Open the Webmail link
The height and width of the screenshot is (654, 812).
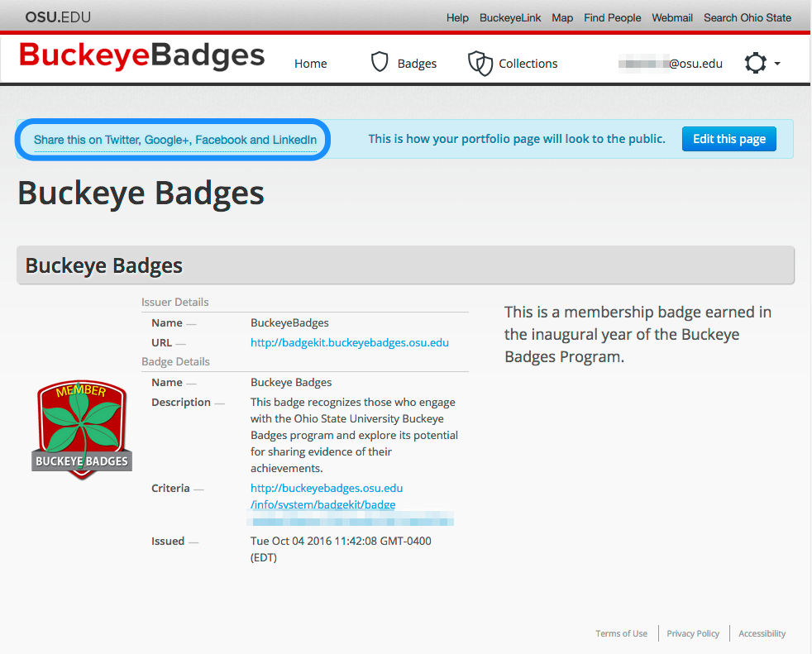point(672,17)
